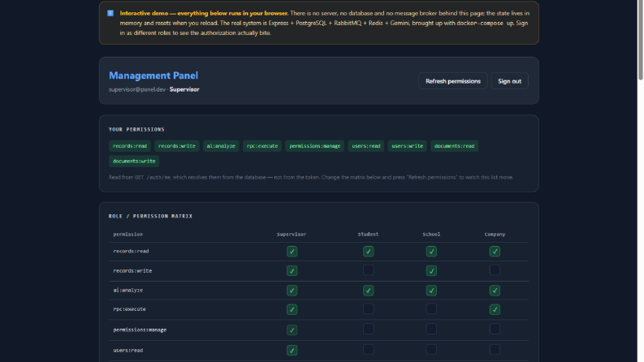Click the School column header
The image size is (644, 362).
(x=431, y=235)
